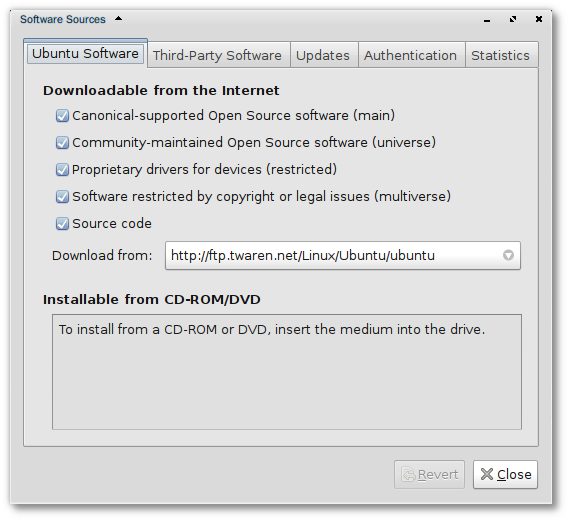
Task: Click the Revert arrow icon
Action: 408,474
